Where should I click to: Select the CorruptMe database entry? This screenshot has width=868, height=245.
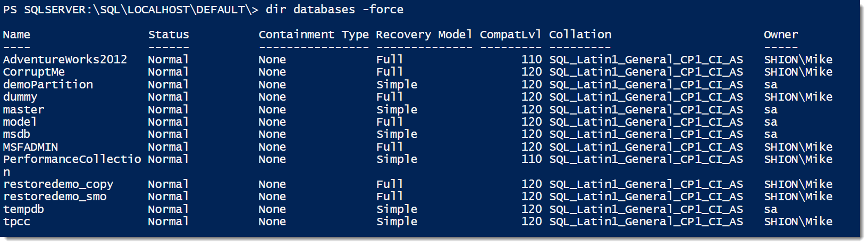coord(34,72)
